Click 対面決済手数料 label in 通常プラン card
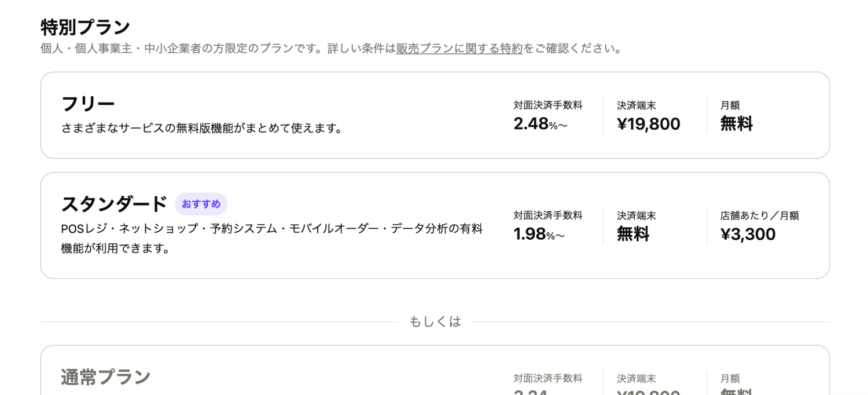Image resolution: width=868 pixels, height=395 pixels. [x=547, y=379]
